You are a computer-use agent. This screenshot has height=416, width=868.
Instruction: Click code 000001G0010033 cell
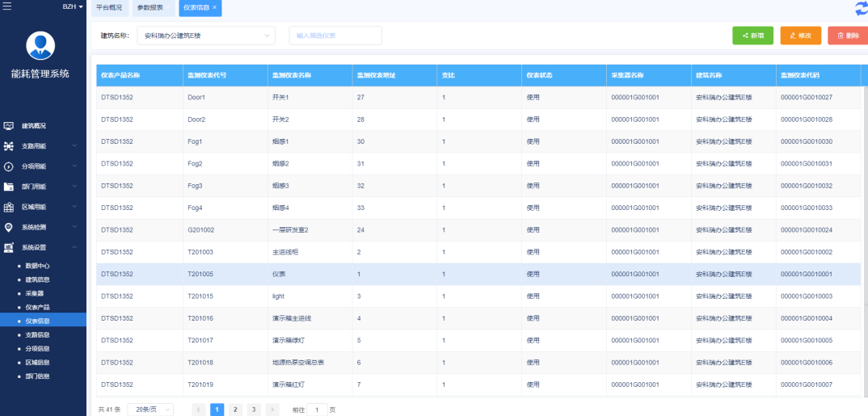[818, 208]
